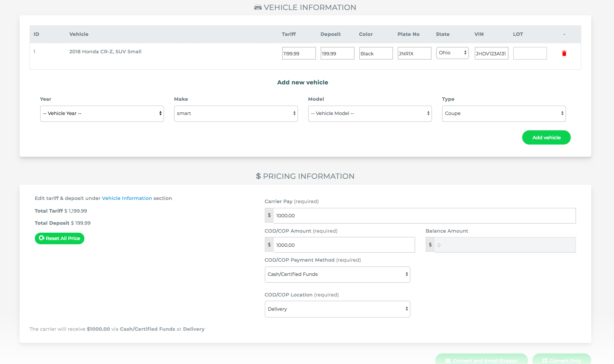Click the dollar icon beside Pricing Information
Image resolution: width=614 pixels, height=364 pixels.
point(258,176)
